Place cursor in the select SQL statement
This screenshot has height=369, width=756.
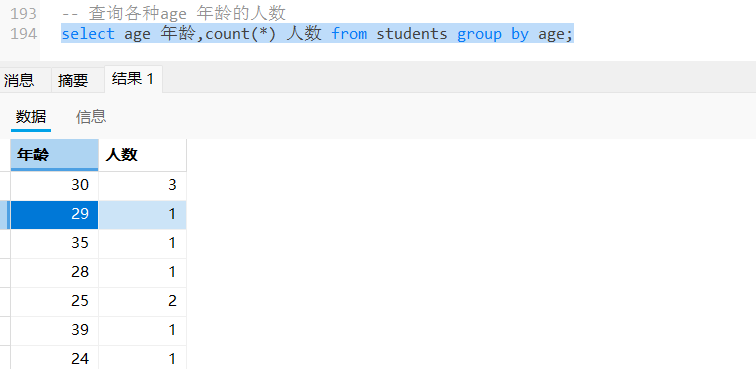(317, 34)
